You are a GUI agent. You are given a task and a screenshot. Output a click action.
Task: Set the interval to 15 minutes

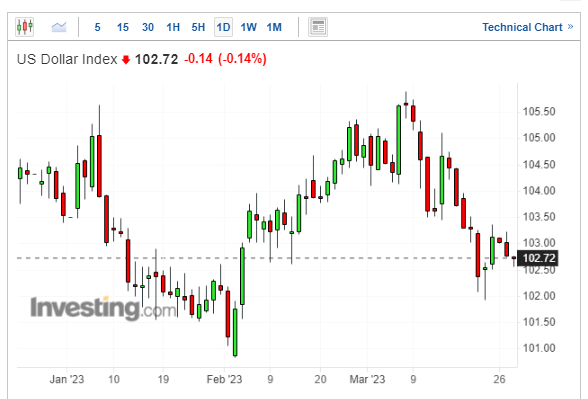coord(123,27)
